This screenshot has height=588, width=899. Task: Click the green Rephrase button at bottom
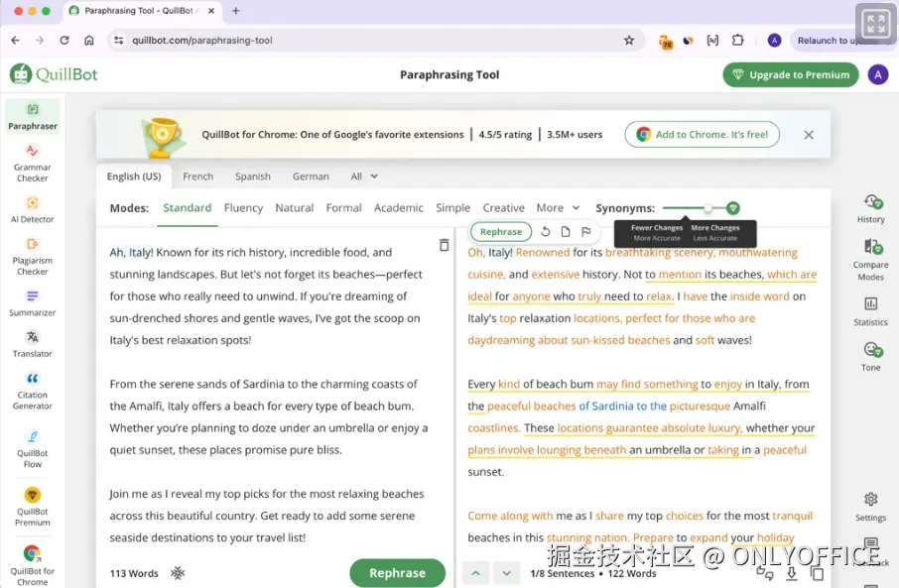397,572
